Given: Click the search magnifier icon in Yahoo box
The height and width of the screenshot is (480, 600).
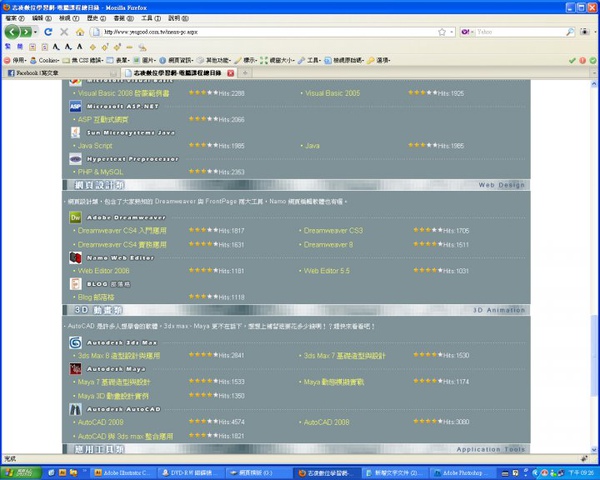Looking at the screenshot, I should [x=570, y=32].
